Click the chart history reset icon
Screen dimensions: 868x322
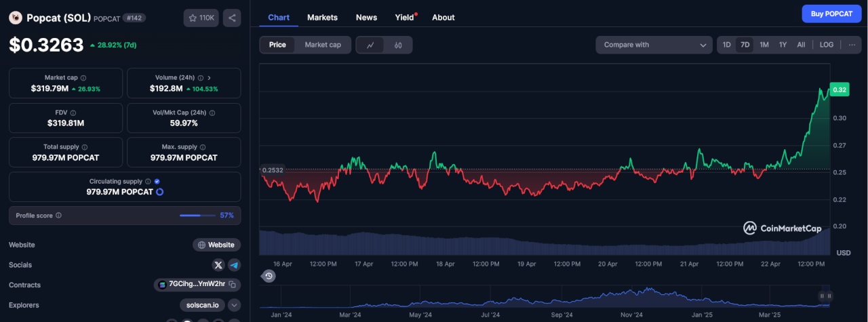[x=269, y=276]
